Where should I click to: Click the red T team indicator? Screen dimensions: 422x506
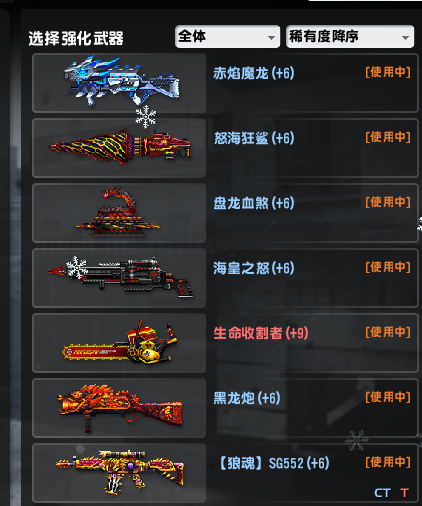[x=404, y=493]
